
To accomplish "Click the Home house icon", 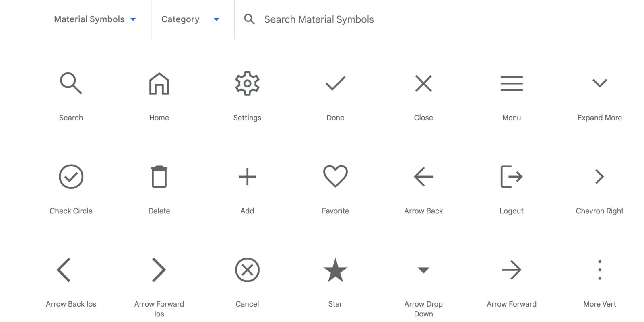I will pos(159,84).
